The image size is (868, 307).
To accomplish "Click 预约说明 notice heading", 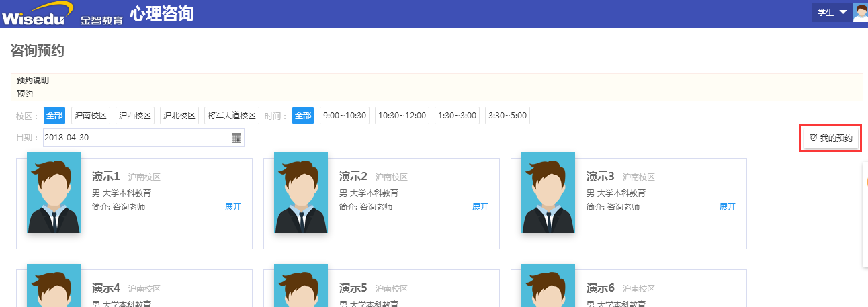I will pyautogui.click(x=33, y=81).
